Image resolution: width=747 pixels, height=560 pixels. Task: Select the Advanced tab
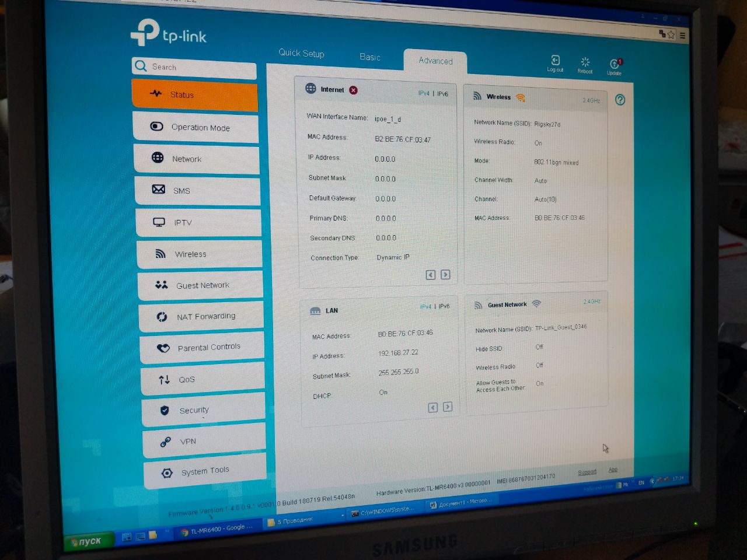click(x=435, y=61)
